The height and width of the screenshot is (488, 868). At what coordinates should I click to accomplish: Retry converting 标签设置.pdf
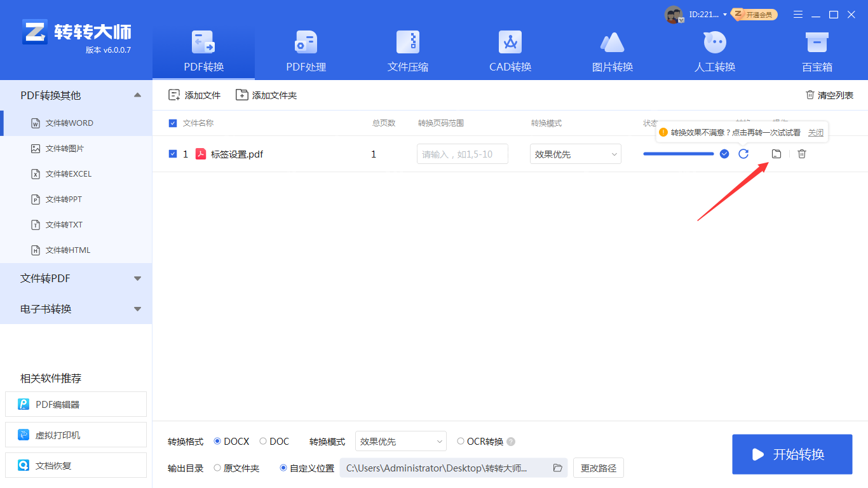point(743,154)
